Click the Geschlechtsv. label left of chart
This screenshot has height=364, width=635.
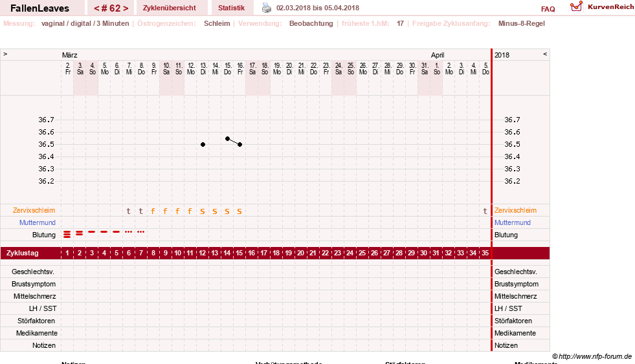pos(33,272)
